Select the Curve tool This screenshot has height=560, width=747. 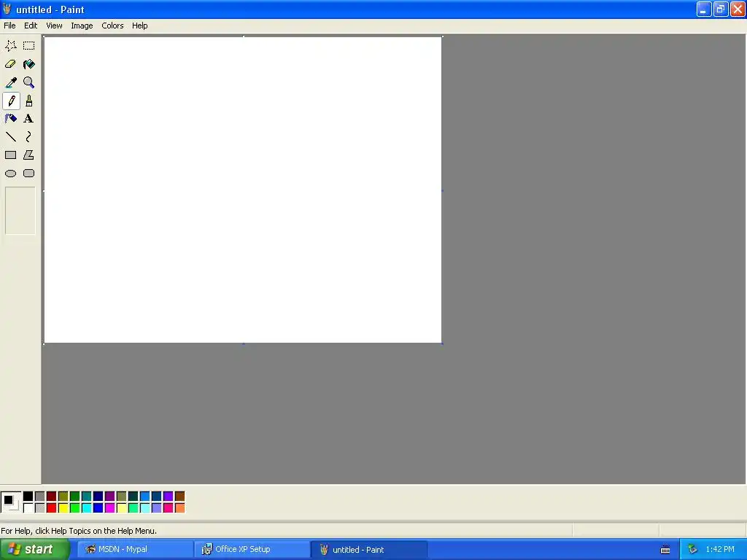coord(28,137)
